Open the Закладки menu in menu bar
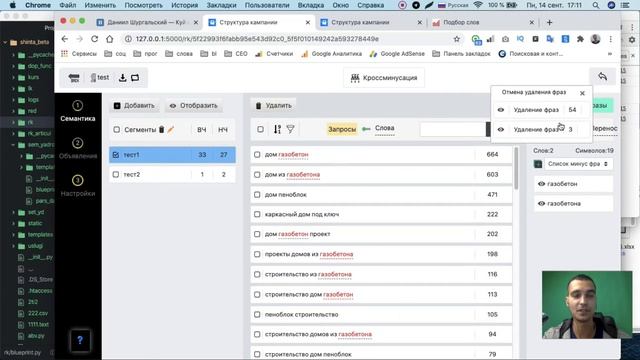Image resolution: width=640 pixels, height=360 pixels. 221,5
